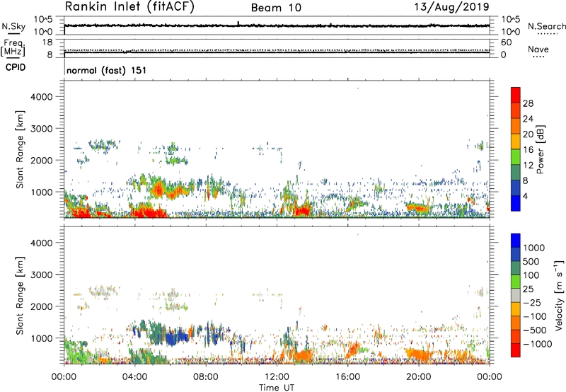Click the gray segment of Velocity colorbar

coord(516,295)
